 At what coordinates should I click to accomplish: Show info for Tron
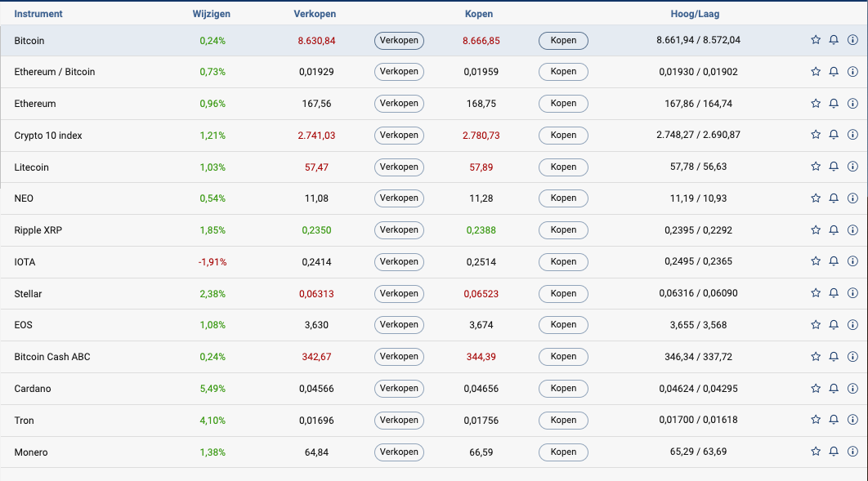pyautogui.click(x=852, y=420)
